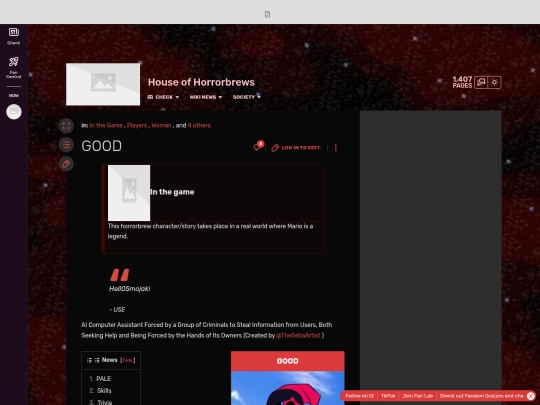Open the GOOD infobox character image
The height and width of the screenshot is (405, 540).
tap(288, 388)
